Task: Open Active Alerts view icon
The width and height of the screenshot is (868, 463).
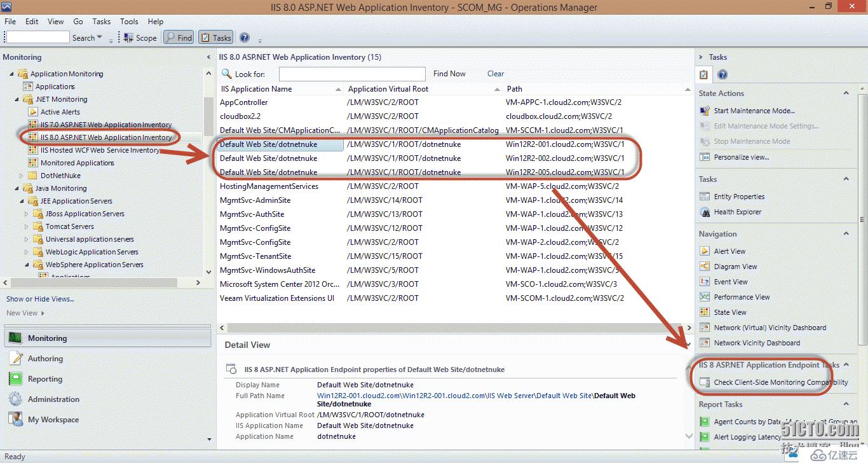Action: pos(34,112)
